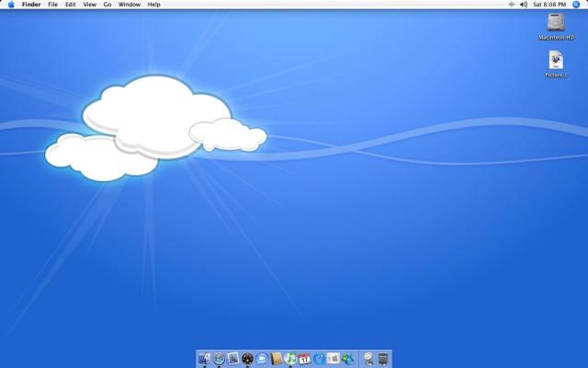Open the Help menu
This screenshot has width=588, height=368.
coord(153,5)
